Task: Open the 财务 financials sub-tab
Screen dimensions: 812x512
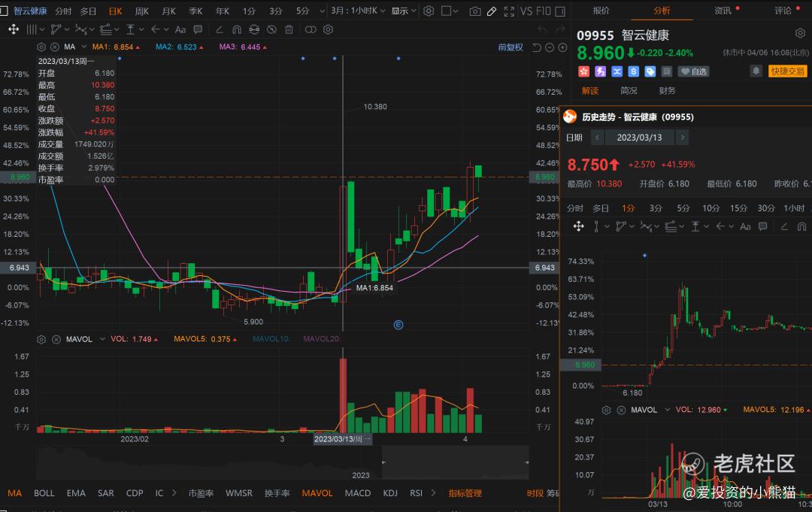Action: pyautogui.click(x=667, y=91)
